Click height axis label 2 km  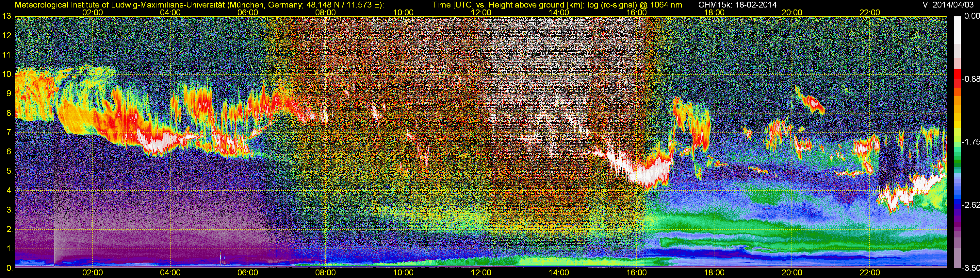pyautogui.click(x=9, y=229)
